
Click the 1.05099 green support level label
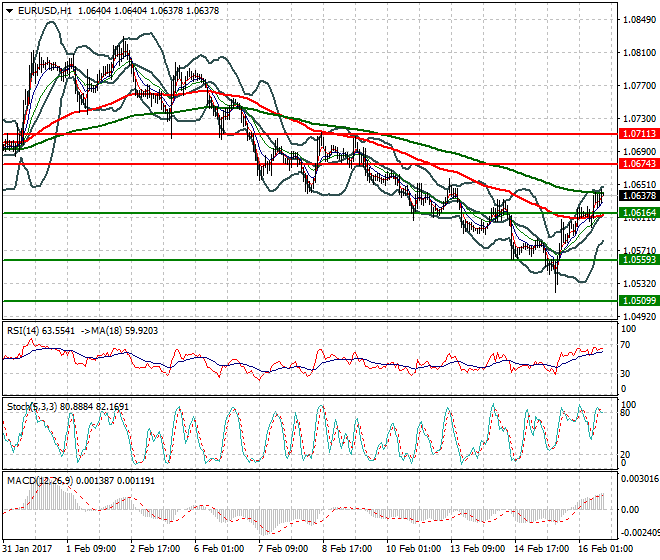639,301
